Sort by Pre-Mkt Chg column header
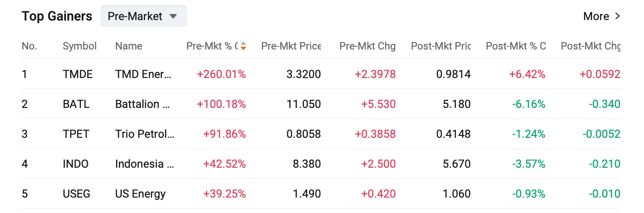644x213 pixels. click(367, 46)
